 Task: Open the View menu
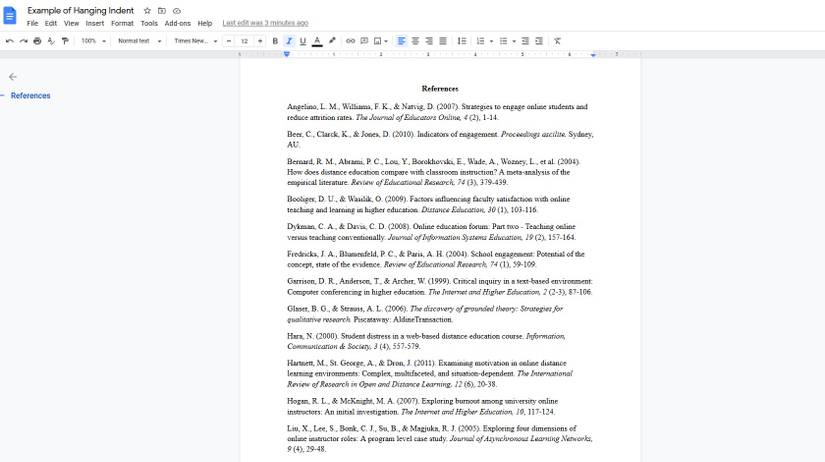pos(72,23)
